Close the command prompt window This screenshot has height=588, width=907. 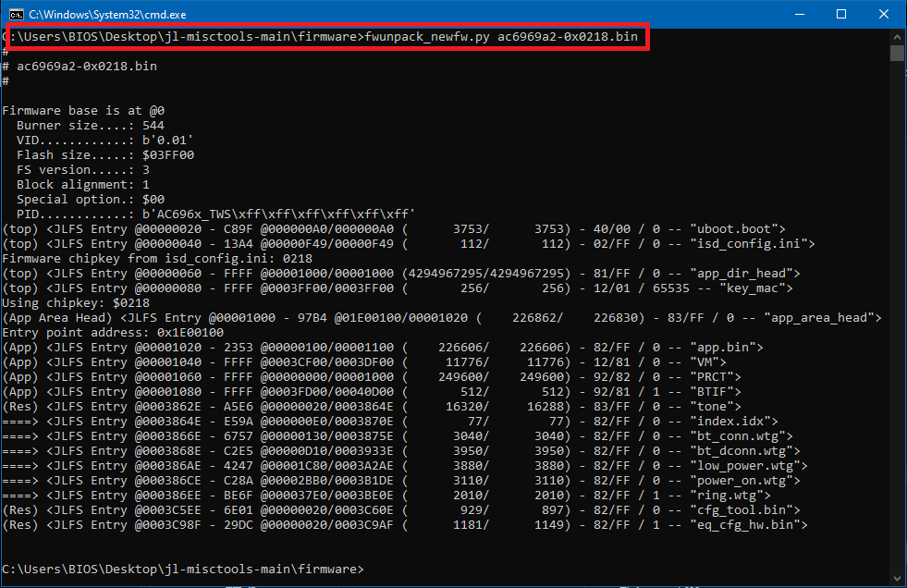[x=884, y=14]
